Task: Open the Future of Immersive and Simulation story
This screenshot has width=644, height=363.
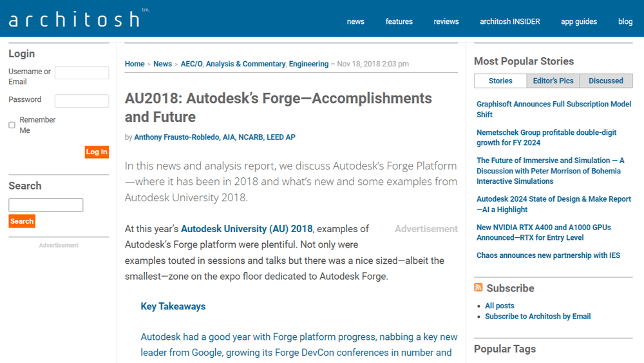Action: 551,171
